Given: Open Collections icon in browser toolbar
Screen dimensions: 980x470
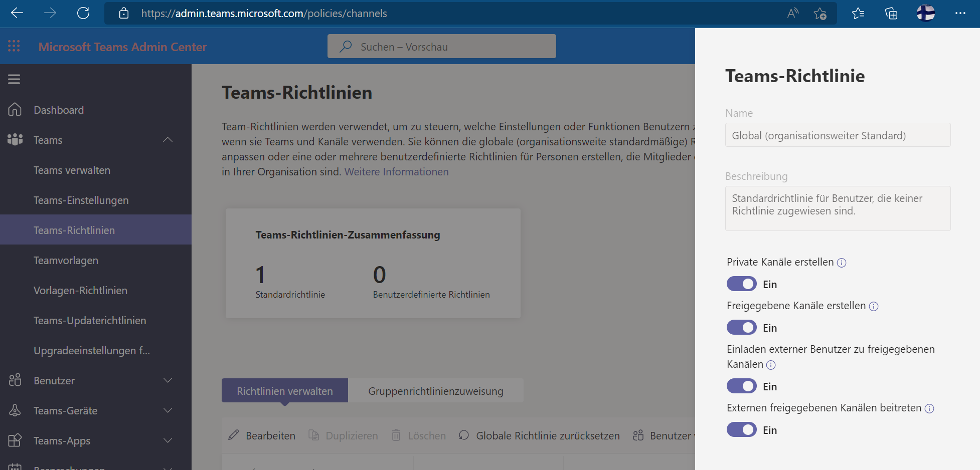Looking at the screenshot, I should (x=891, y=14).
